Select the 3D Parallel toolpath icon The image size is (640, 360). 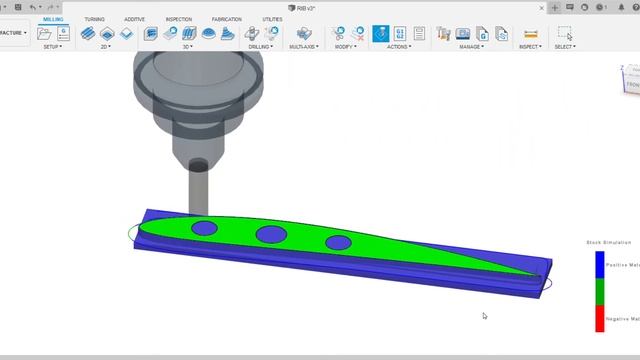[189, 33]
